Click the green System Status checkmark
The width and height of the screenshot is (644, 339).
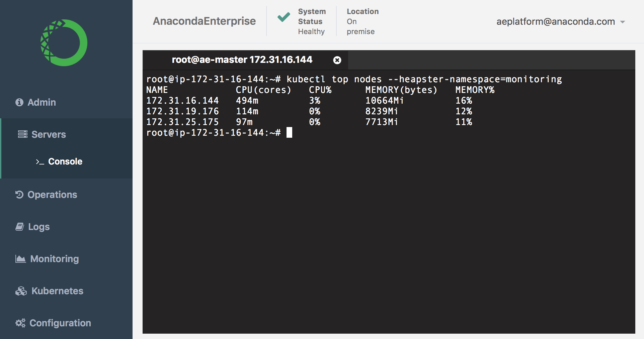click(x=284, y=17)
